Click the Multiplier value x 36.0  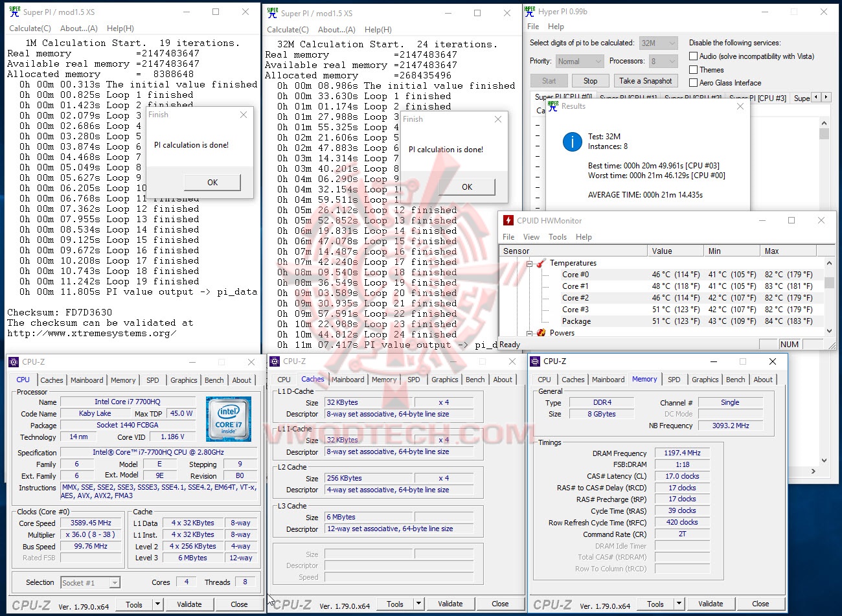(x=91, y=534)
